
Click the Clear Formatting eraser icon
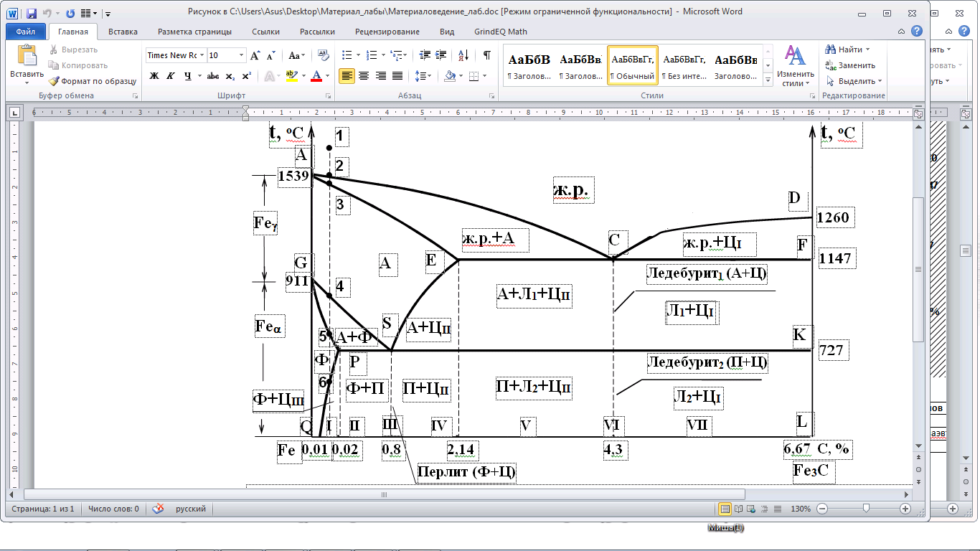click(x=323, y=55)
